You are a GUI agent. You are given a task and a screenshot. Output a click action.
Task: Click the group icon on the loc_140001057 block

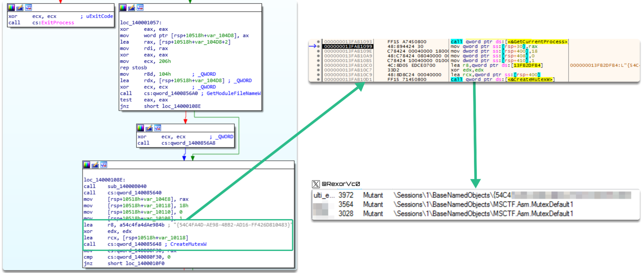click(x=140, y=8)
